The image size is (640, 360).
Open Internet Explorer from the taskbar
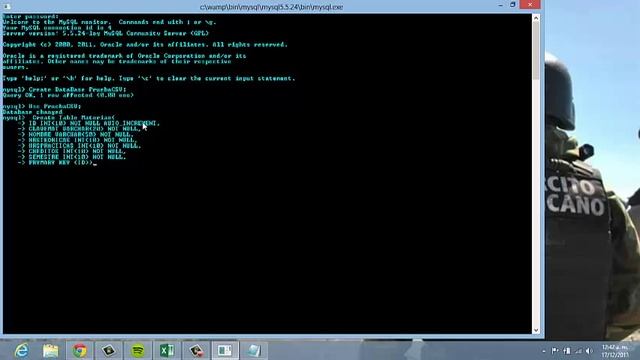click(21, 351)
